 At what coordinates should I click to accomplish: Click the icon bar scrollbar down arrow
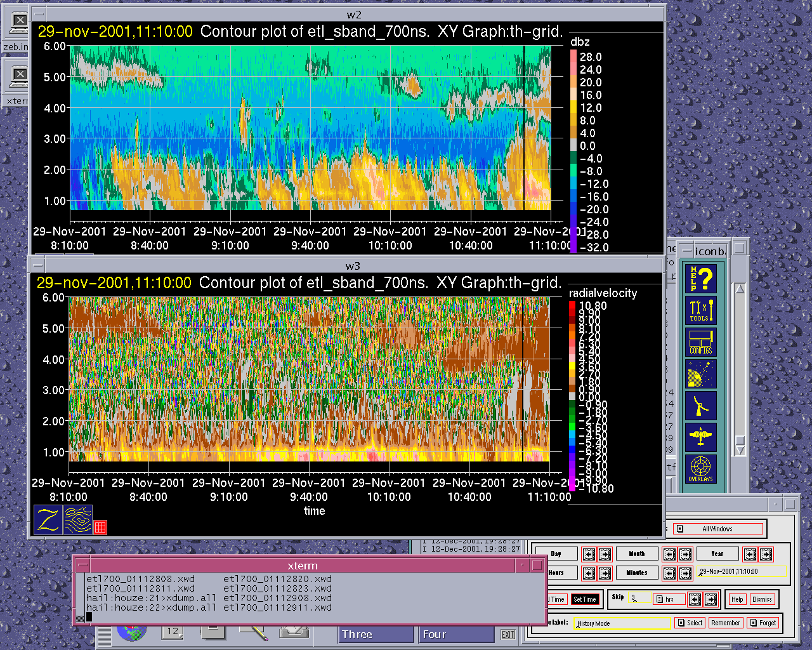pos(740,449)
